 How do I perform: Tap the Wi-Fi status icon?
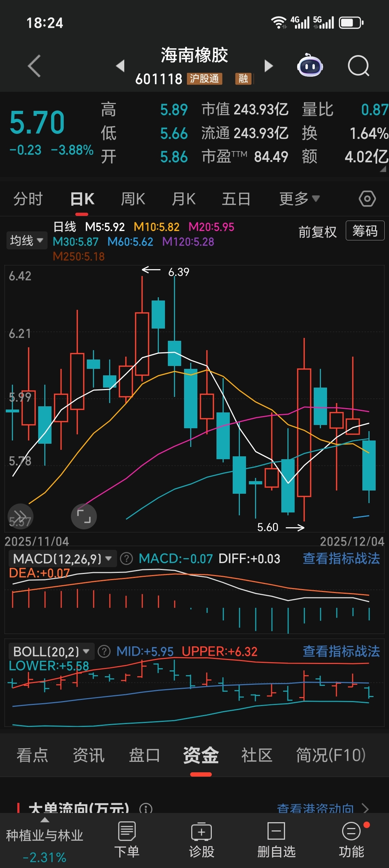[279, 23]
